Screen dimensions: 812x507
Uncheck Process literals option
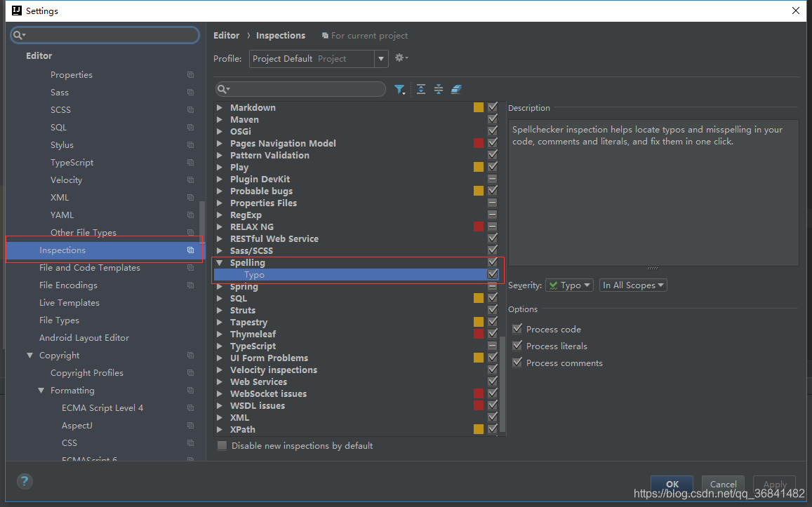click(517, 346)
